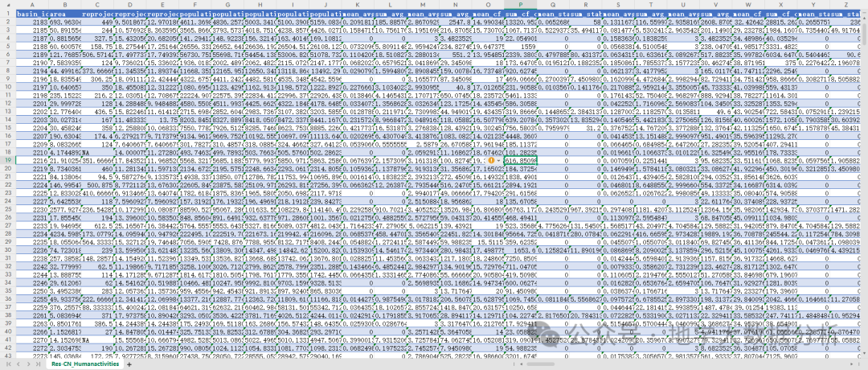Viewport: 868px width, 370px height.
Task: Click cell A43 containing 2273
Action: (31, 356)
